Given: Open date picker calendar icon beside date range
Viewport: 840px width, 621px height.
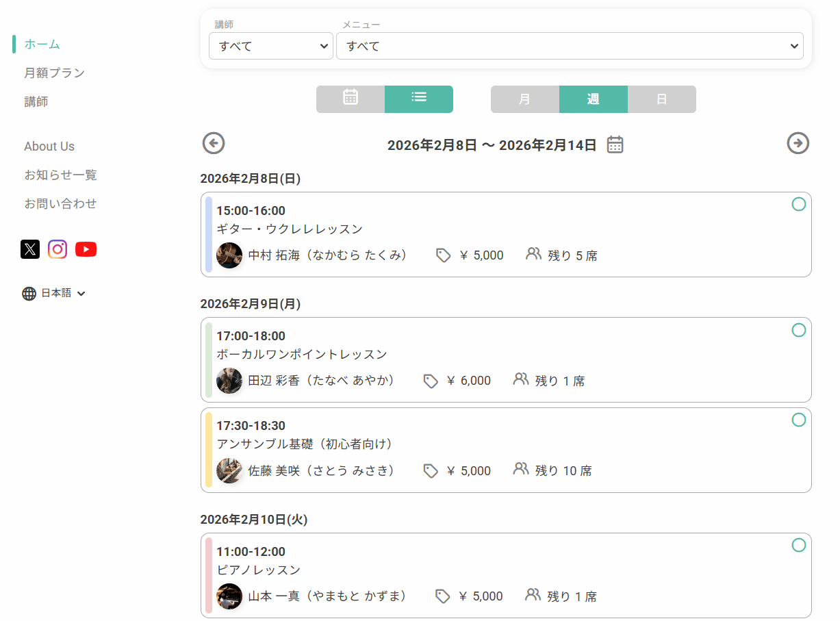Looking at the screenshot, I should (x=615, y=144).
